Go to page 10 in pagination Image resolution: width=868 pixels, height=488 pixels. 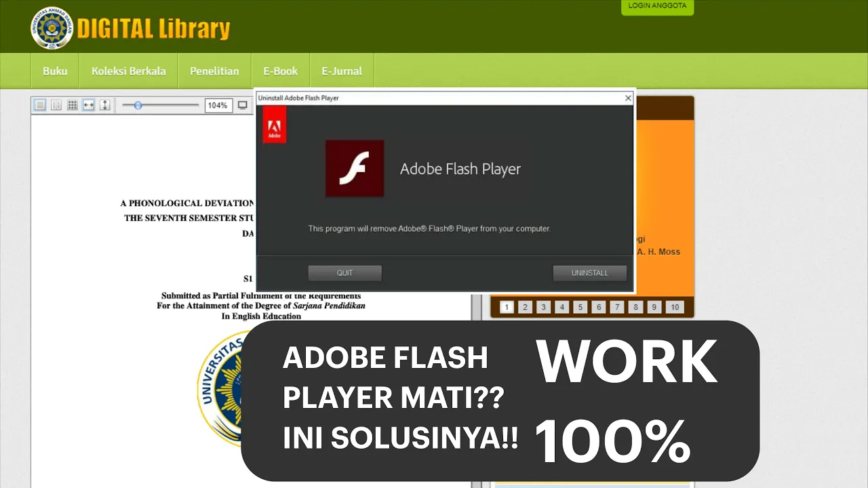[675, 307]
